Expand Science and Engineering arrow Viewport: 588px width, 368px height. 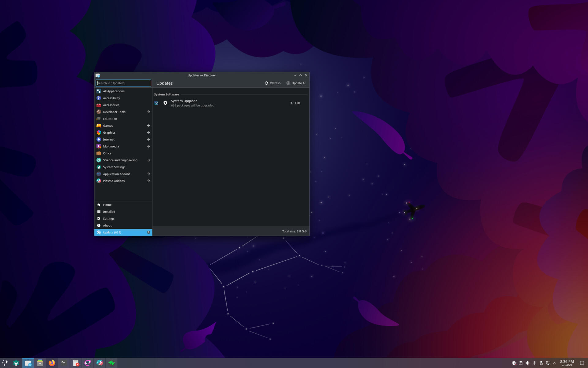(x=149, y=160)
